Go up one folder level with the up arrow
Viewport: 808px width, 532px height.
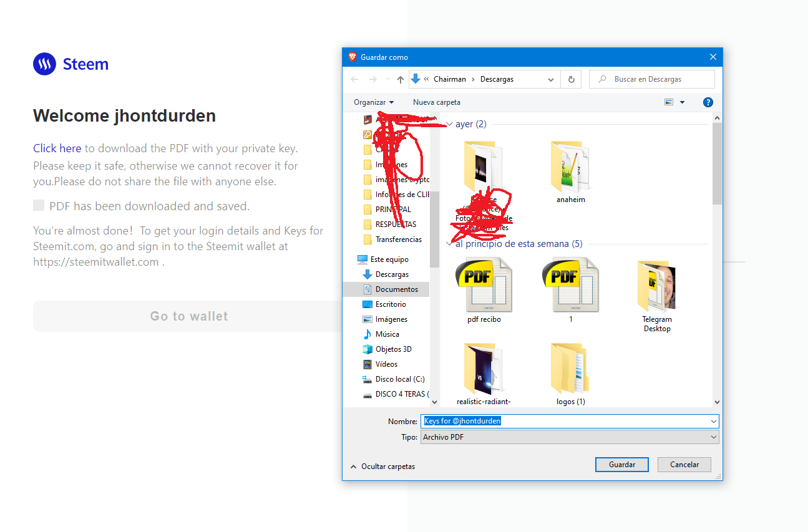pyautogui.click(x=401, y=79)
